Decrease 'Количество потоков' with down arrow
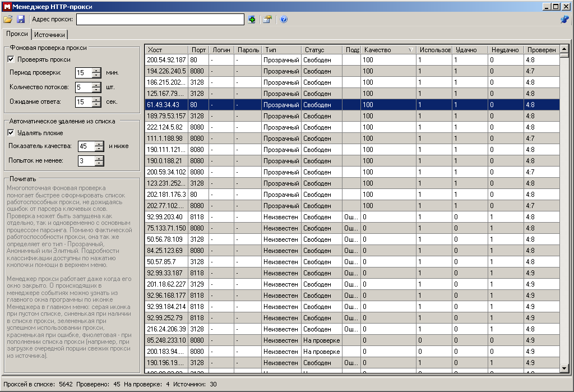This screenshot has height=392, width=574. (x=96, y=90)
